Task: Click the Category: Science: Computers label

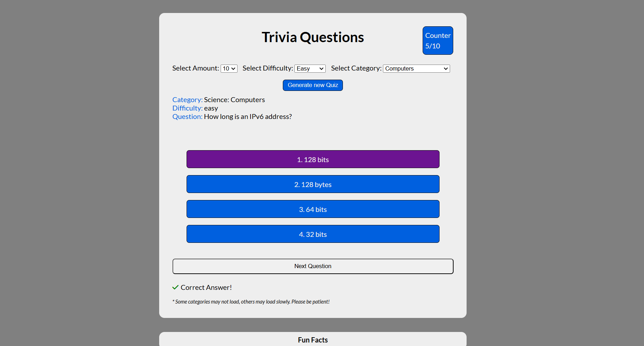Action: coord(218,100)
